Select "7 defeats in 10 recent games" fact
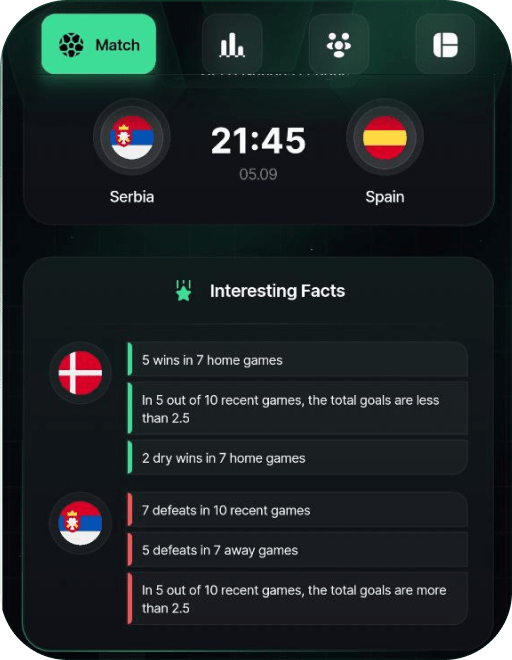The image size is (512, 660). pos(298,510)
